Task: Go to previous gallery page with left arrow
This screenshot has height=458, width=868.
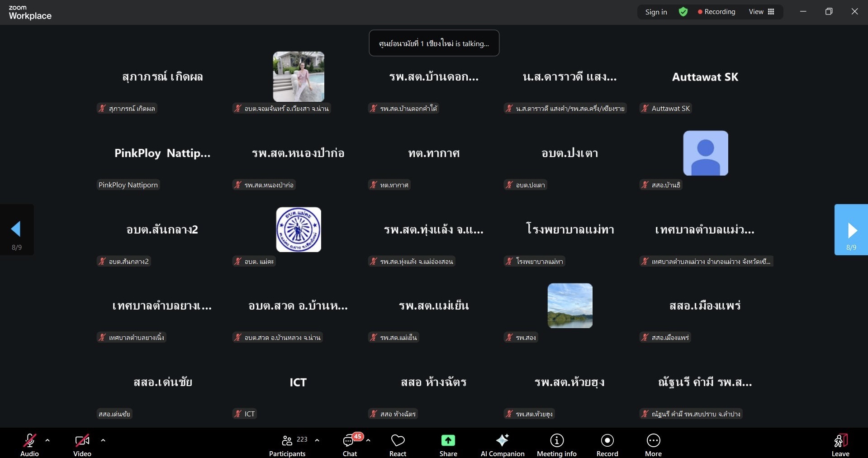Action: (16, 230)
